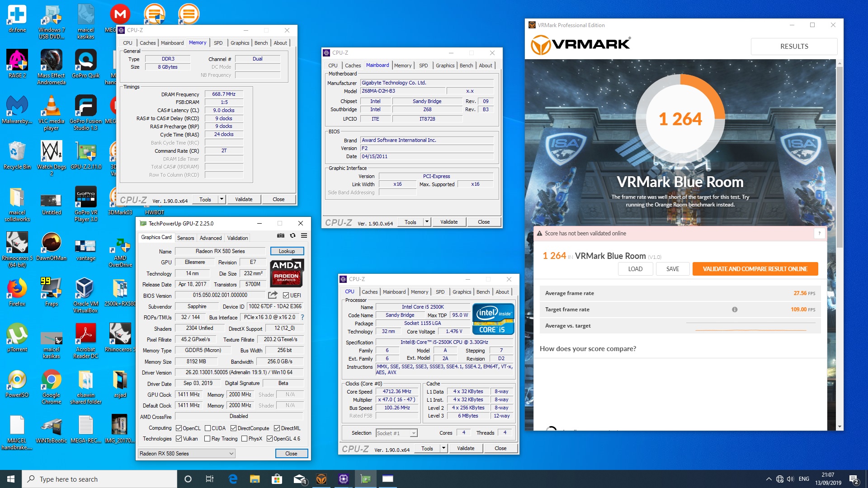Screen dimensions: 868x488
Task: Click the Type here to search box
Action: [x=99, y=479]
